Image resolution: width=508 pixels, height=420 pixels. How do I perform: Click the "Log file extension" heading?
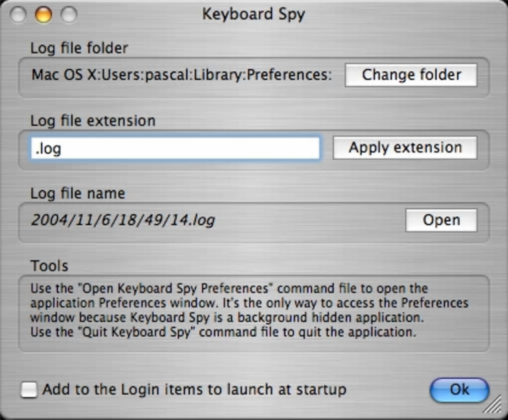click(93, 121)
